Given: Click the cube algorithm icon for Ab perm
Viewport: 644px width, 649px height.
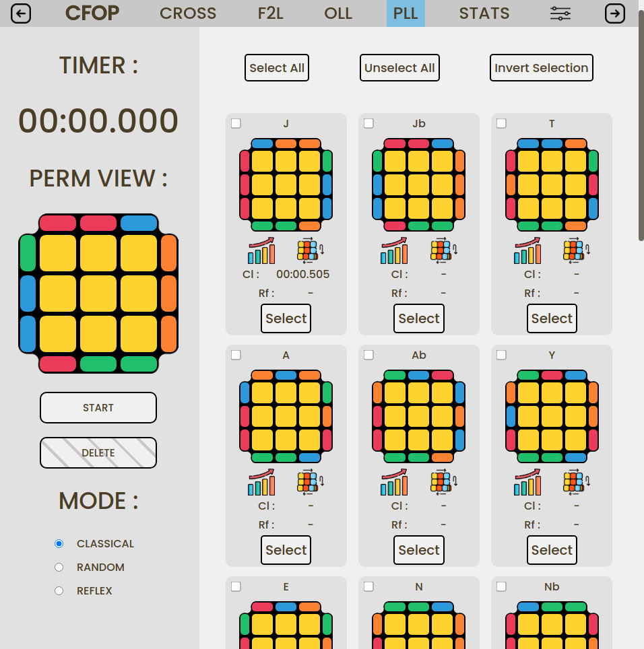Looking at the screenshot, I should point(443,482).
